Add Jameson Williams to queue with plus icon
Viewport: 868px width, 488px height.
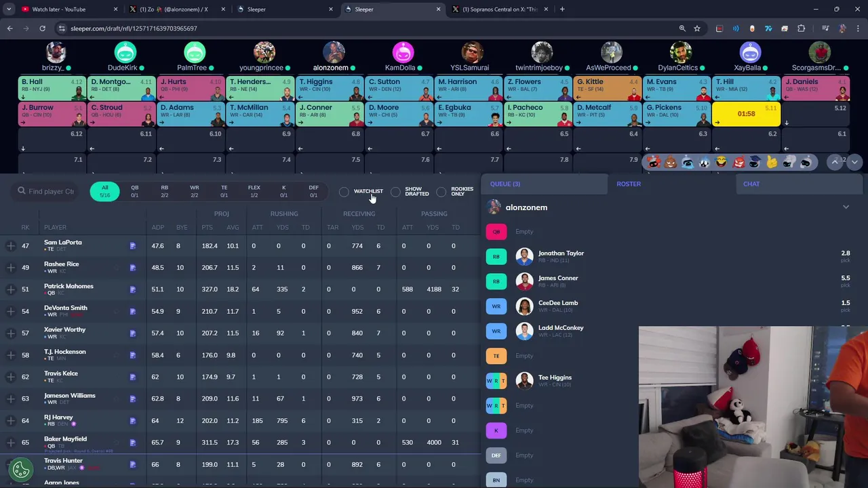coord(11,399)
